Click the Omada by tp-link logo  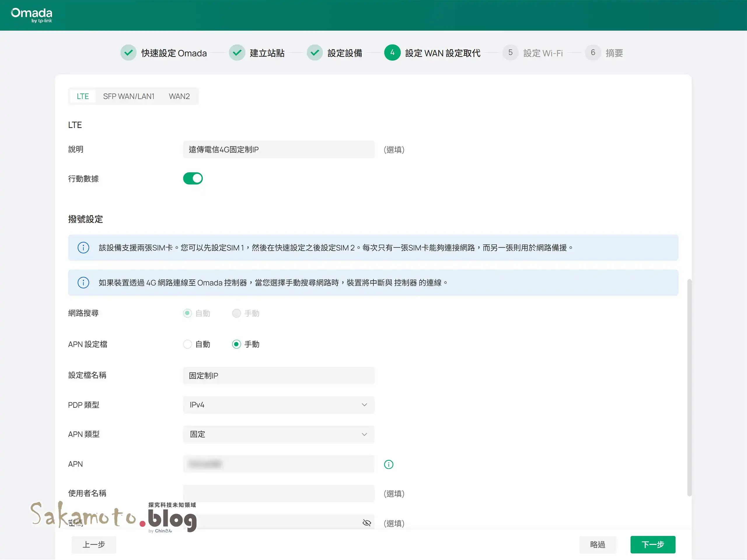pyautogui.click(x=32, y=15)
